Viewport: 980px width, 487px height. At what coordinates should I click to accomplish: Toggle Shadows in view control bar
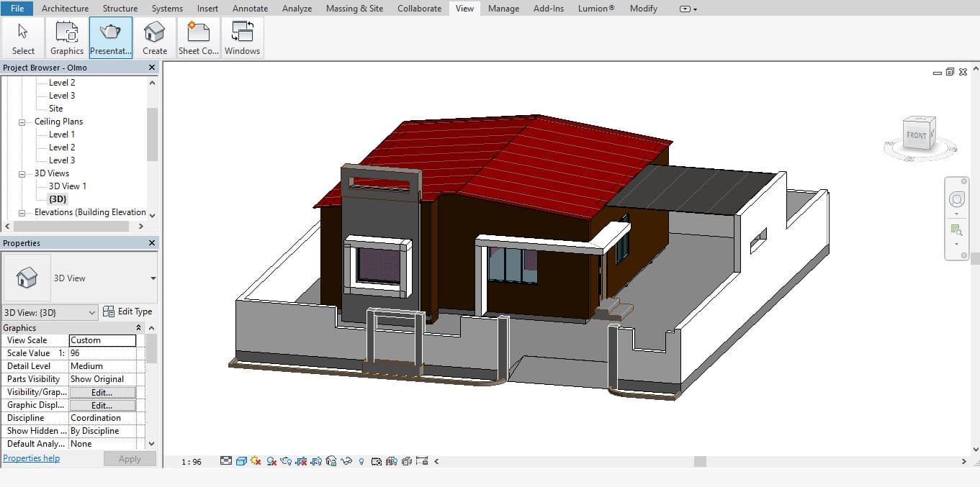tap(271, 461)
